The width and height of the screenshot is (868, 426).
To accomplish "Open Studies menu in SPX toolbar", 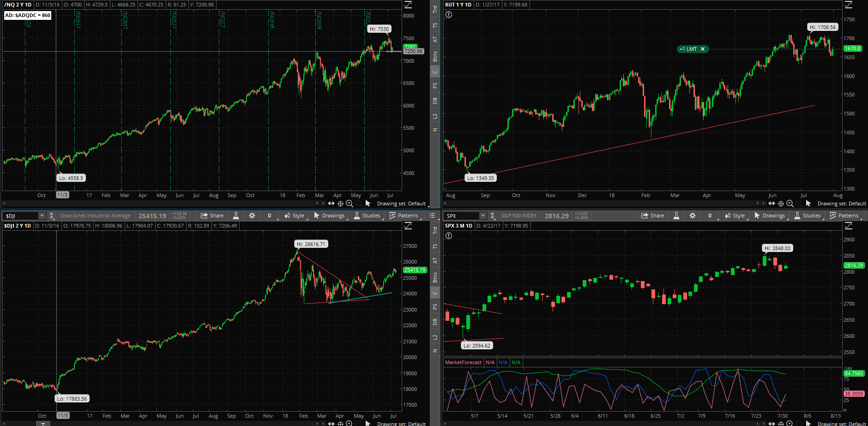I will click(x=808, y=216).
